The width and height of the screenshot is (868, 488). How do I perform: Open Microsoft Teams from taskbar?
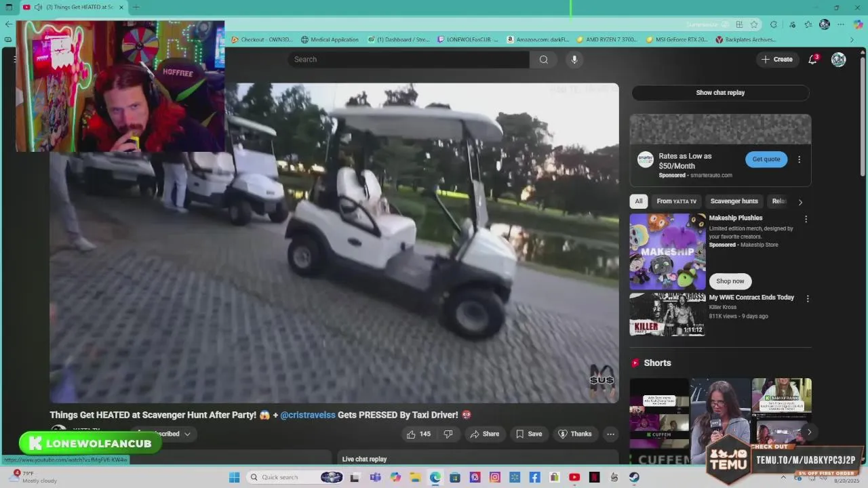tap(375, 477)
